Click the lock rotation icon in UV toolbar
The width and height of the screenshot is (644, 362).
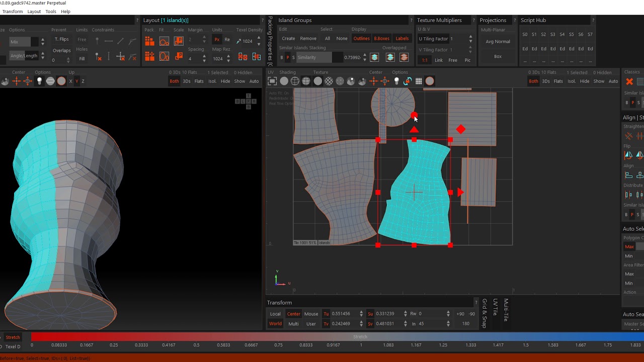(408, 81)
